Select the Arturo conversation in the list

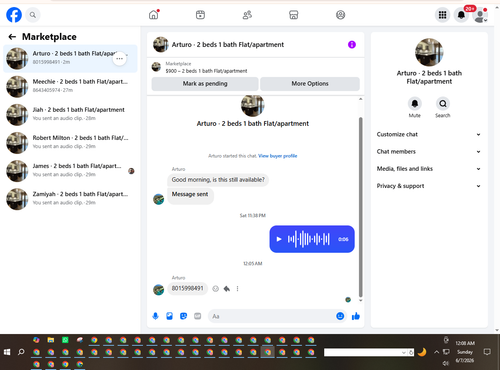click(x=70, y=58)
